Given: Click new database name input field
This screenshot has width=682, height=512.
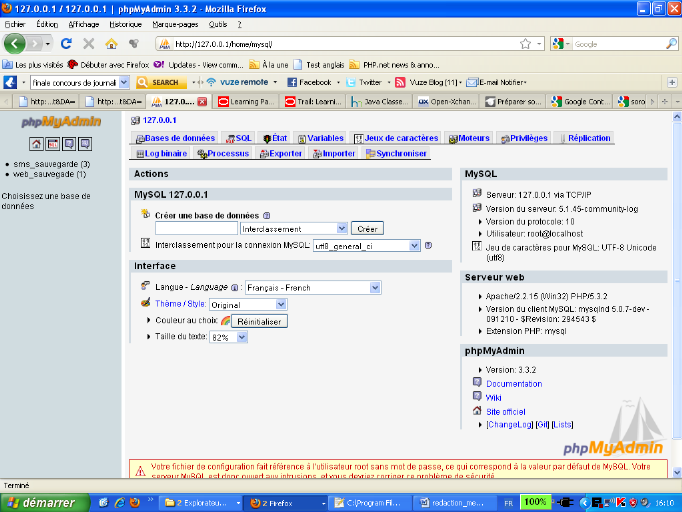Looking at the screenshot, I should [x=196, y=228].
